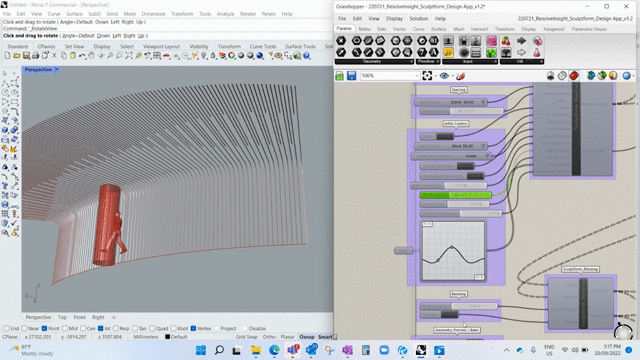Select the red shaded preview mode icon

click(574, 76)
